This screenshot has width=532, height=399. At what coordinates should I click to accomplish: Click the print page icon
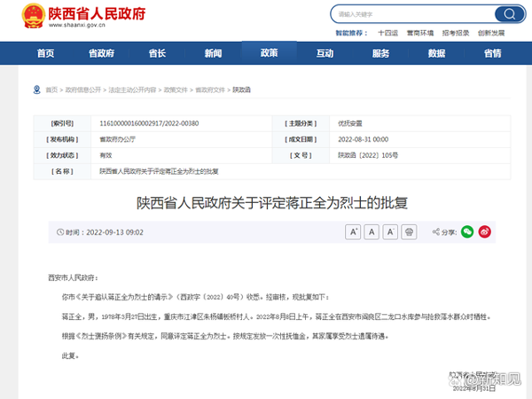[x=409, y=232]
